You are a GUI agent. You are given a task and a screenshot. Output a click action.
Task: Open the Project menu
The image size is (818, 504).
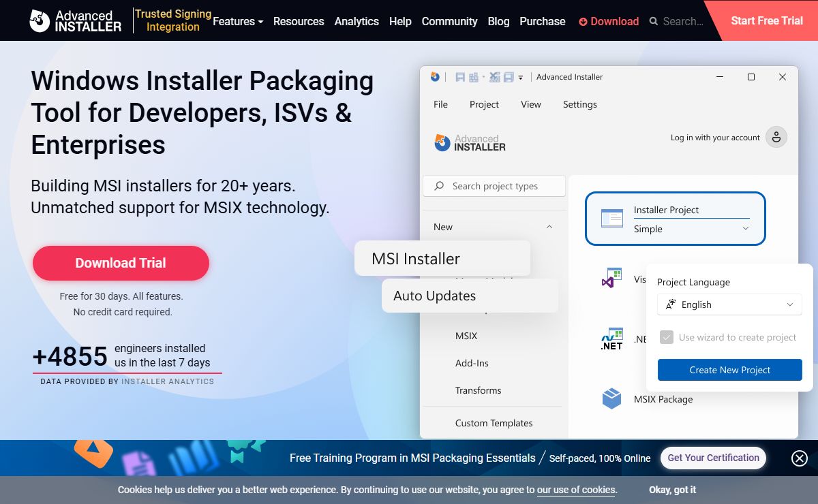point(484,104)
